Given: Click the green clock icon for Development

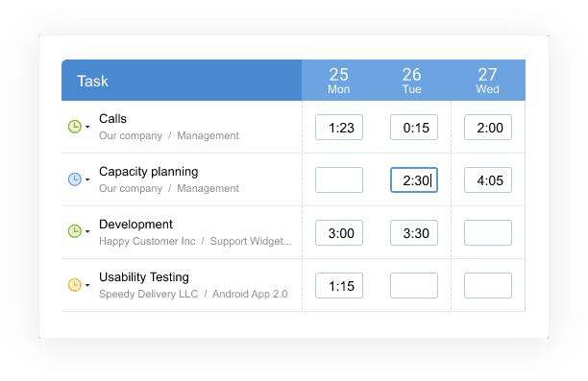Looking at the screenshot, I should 75,231.
